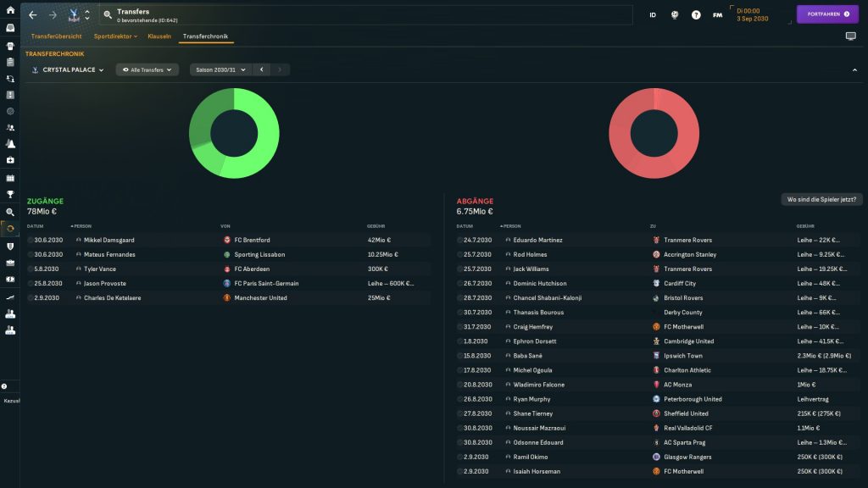
Task: Open the Inbox icon in the sidebar
Action: point(10,27)
